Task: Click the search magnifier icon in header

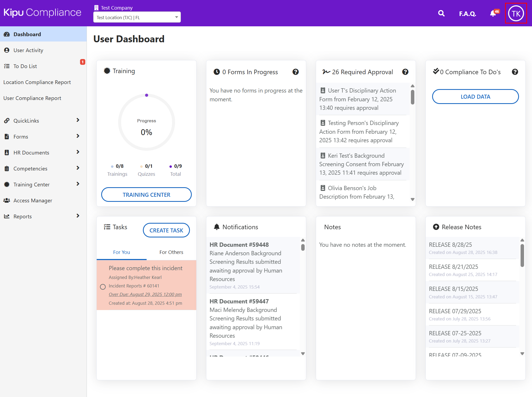Action: pyautogui.click(x=441, y=13)
